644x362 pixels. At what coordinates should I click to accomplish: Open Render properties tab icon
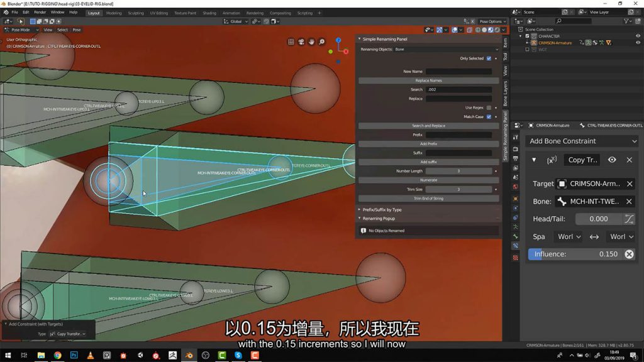pos(516,149)
